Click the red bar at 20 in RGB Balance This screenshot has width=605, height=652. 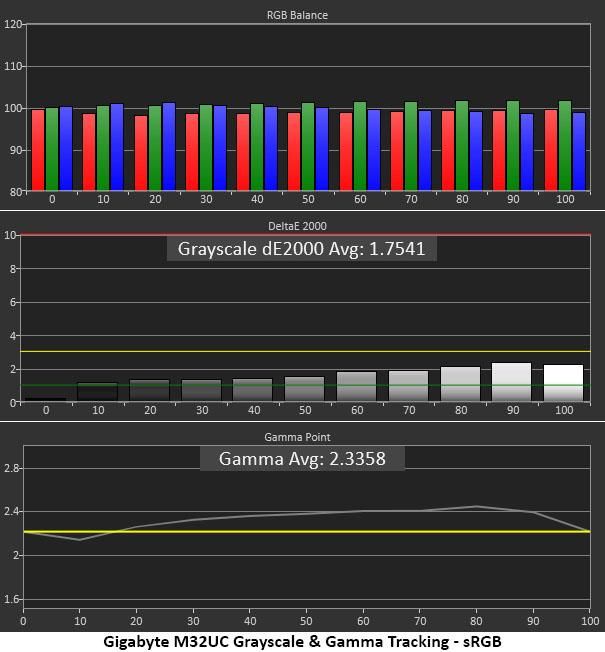[141, 153]
